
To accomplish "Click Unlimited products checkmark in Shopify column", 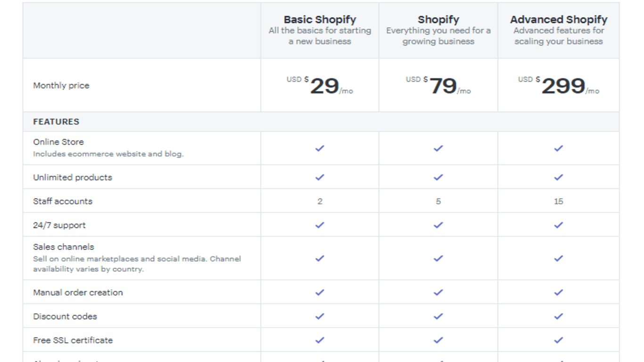I will [438, 177].
